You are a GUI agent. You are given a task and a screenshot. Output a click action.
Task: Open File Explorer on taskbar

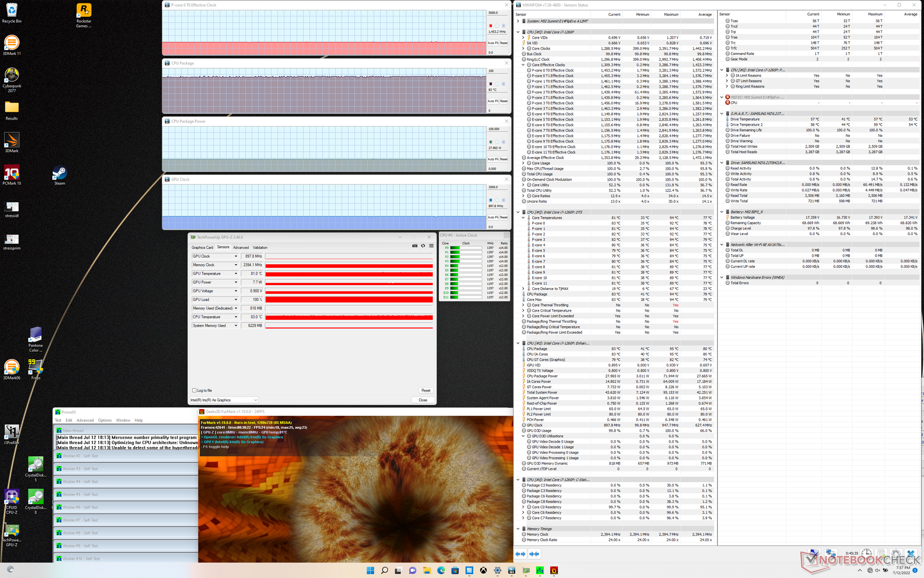coord(427,570)
